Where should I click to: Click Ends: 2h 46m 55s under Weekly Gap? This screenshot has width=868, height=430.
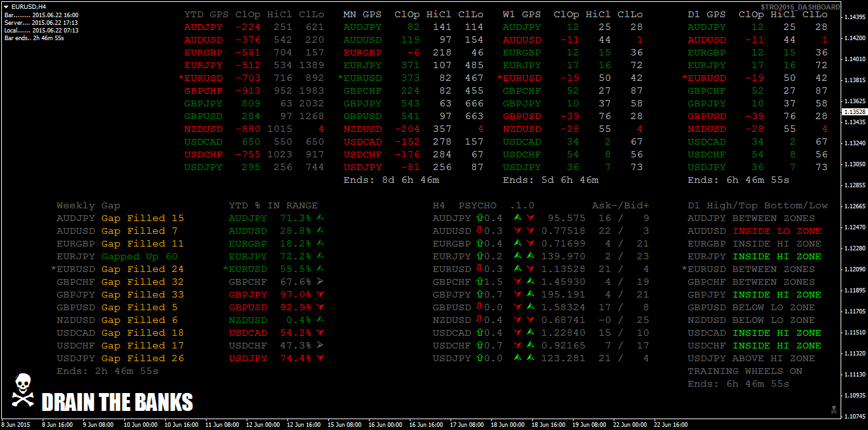coord(108,371)
